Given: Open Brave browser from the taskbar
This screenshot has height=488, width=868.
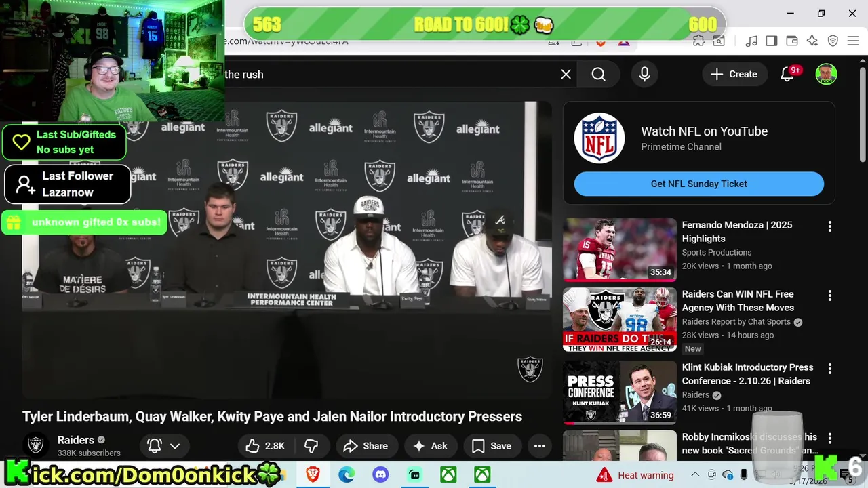Looking at the screenshot, I should click(x=313, y=474).
